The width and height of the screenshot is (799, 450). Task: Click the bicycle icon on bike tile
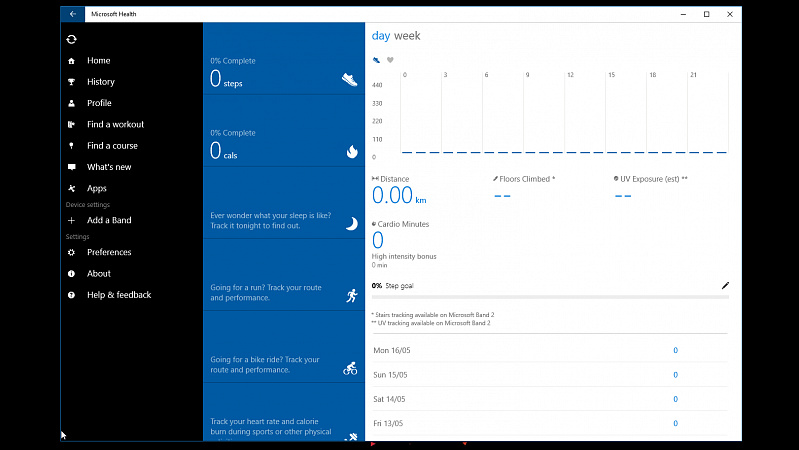[350, 368]
